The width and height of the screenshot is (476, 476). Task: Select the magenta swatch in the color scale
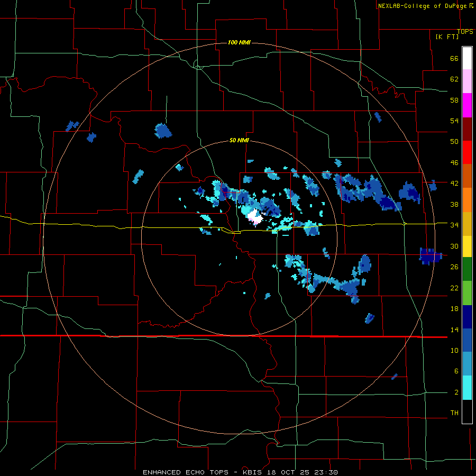467,105
